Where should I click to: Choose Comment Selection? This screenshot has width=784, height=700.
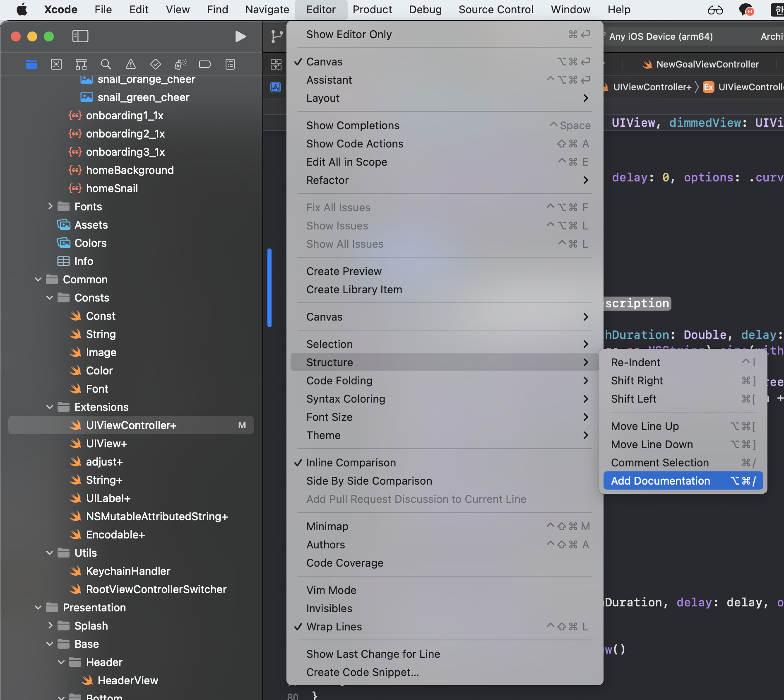683,463
